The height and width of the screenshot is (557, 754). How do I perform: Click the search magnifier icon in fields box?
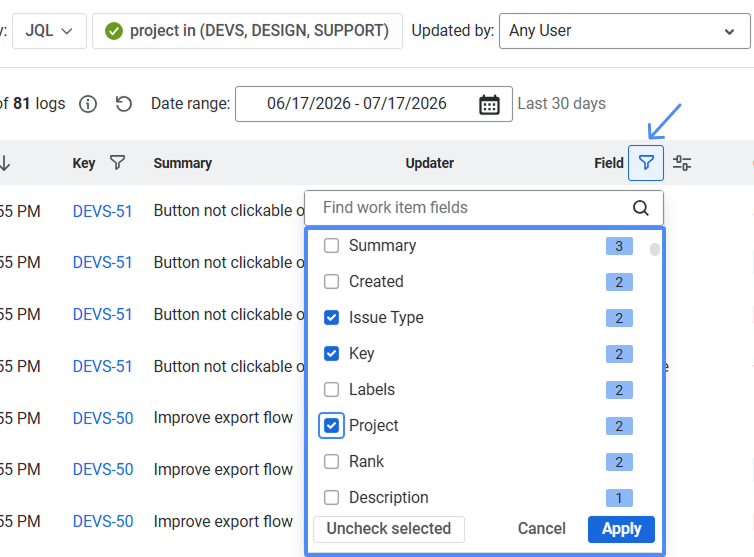(641, 208)
